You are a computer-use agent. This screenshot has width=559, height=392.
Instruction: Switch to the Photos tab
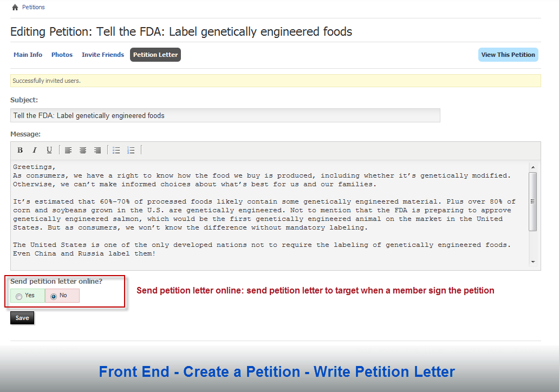click(x=62, y=55)
